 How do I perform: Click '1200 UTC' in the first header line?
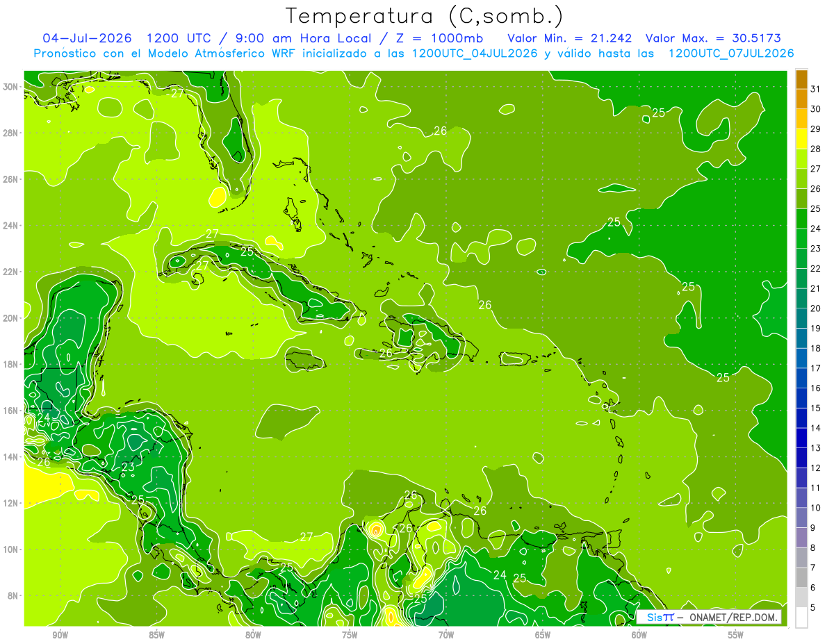[180, 38]
